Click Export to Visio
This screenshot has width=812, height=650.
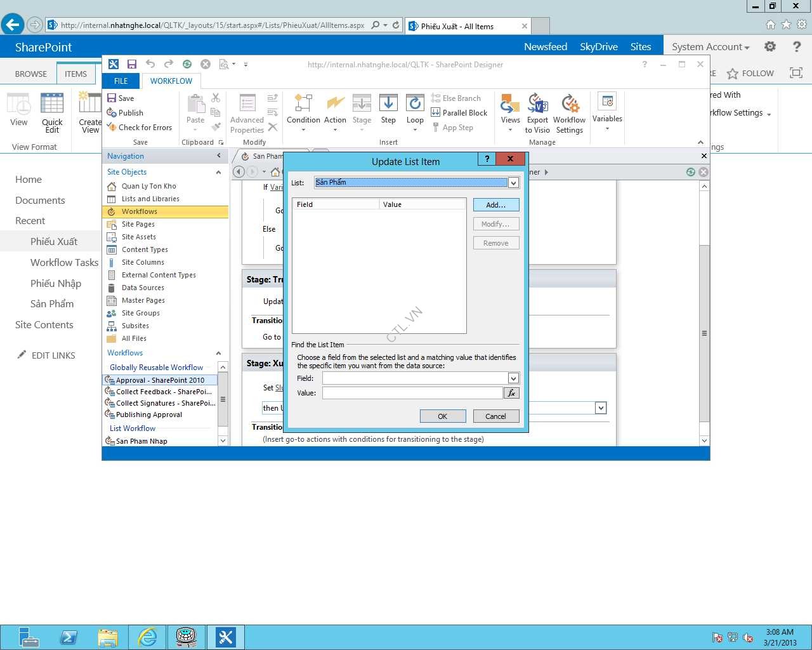[x=537, y=113]
